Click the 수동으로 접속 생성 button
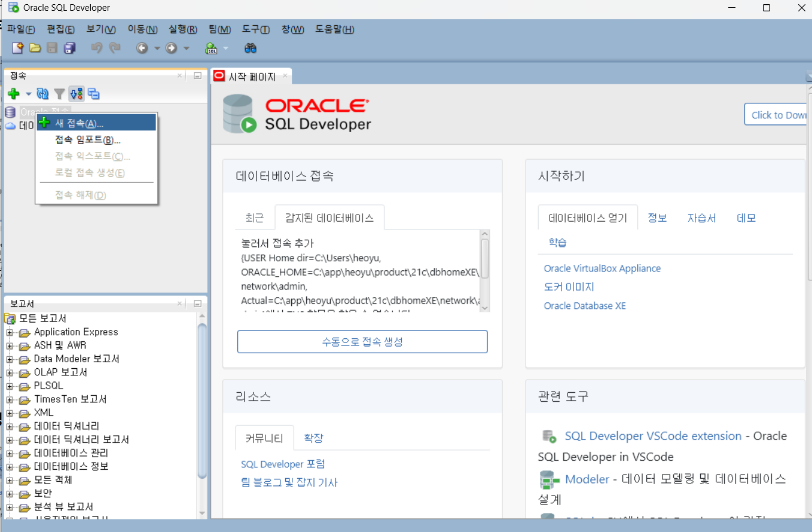 (362, 341)
